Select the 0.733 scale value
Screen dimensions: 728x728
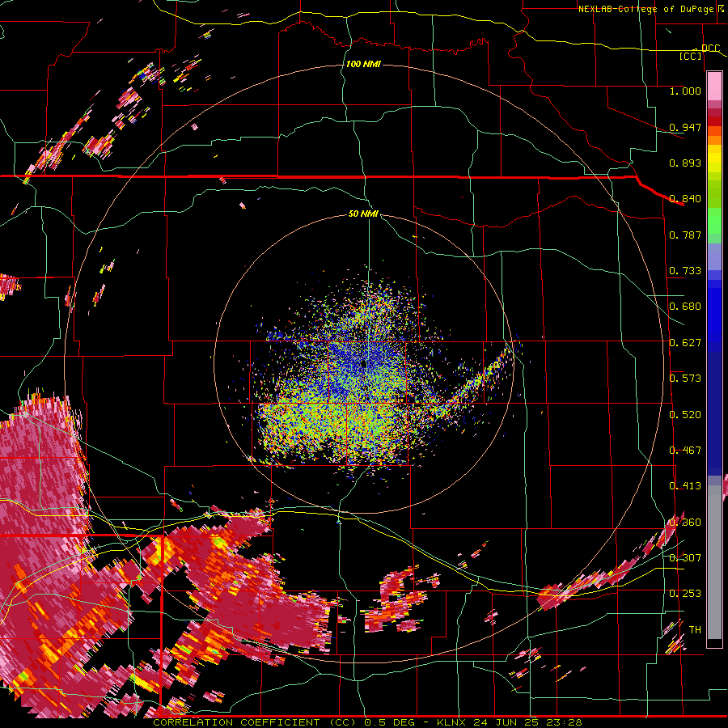[685, 271]
